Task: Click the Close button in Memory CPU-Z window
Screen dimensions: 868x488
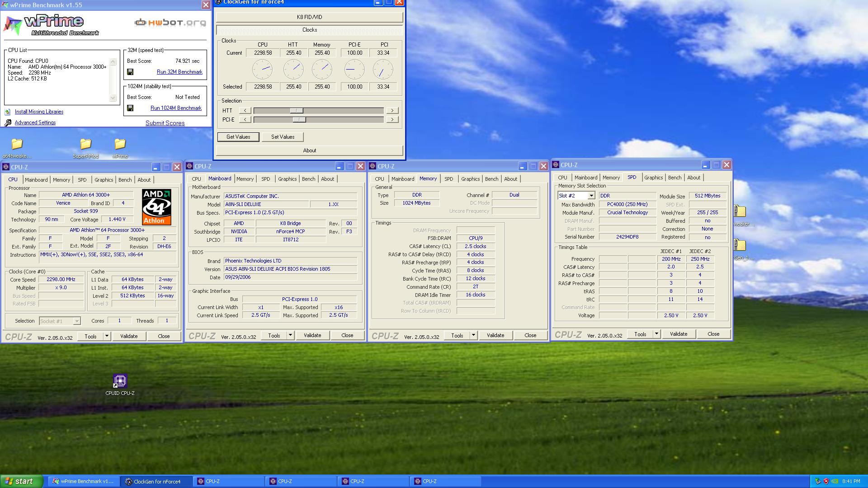Action: pyautogui.click(x=530, y=335)
